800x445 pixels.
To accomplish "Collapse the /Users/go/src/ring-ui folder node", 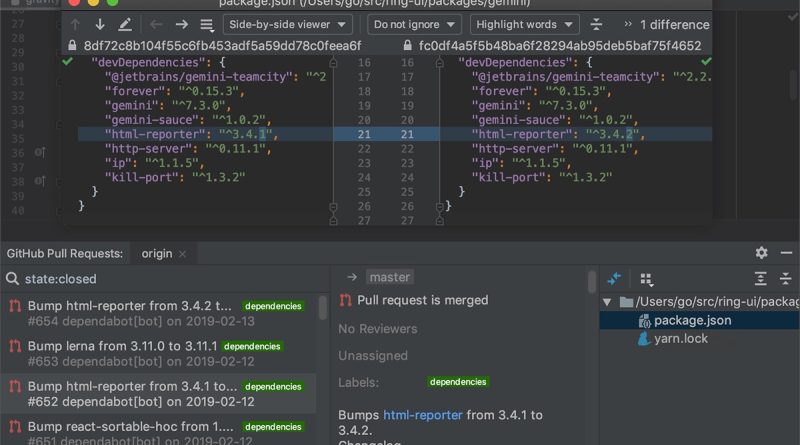I will [x=607, y=302].
